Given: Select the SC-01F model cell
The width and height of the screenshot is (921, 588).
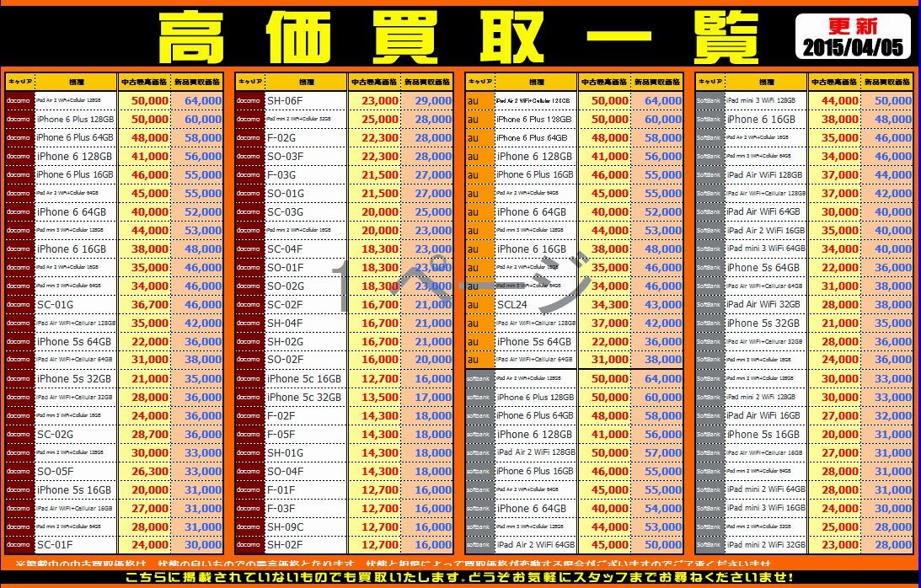Looking at the screenshot, I should (x=76, y=546).
